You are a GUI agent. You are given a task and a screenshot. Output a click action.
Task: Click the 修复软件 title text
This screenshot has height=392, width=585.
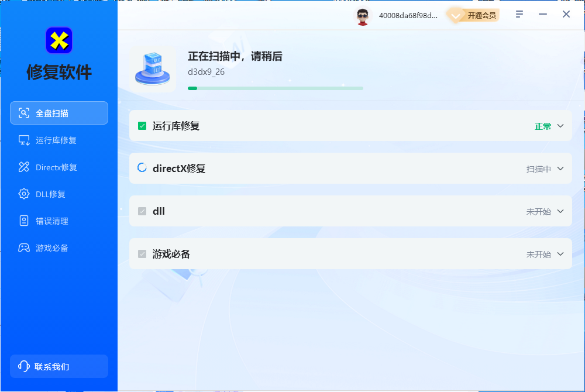point(59,73)
